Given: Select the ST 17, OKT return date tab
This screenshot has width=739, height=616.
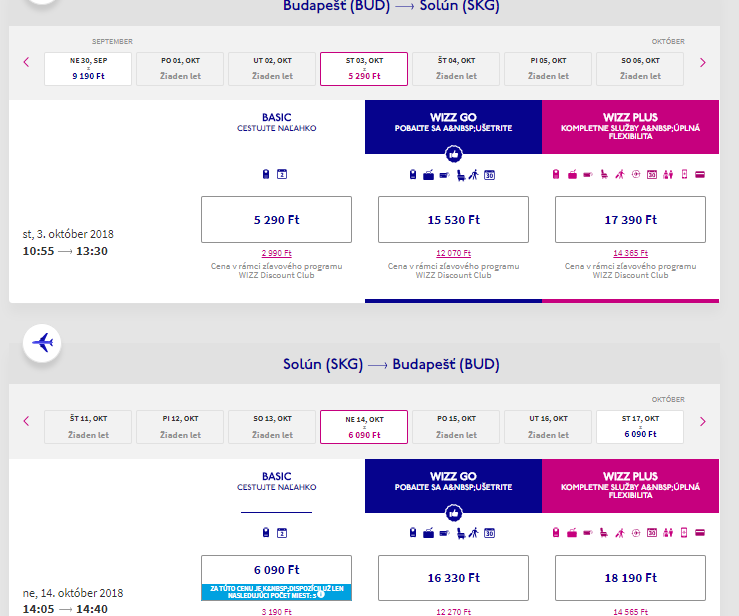Looking at the screenshot, I should click(x=640, y=427).
